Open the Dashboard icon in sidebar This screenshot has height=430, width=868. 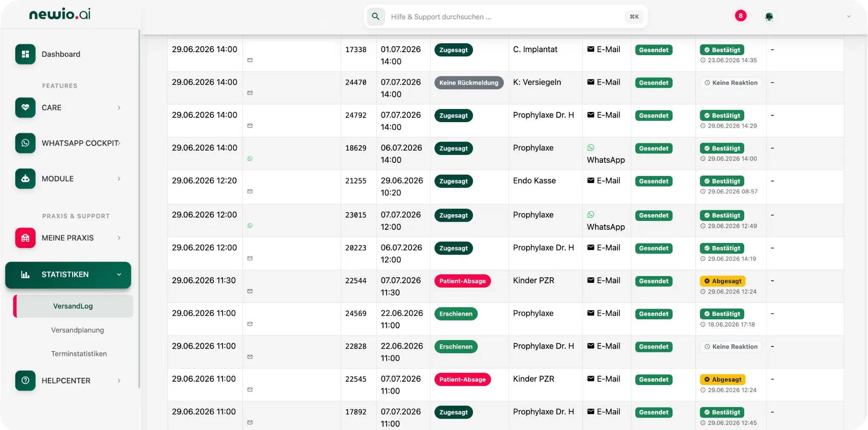(x=25, y=54)
